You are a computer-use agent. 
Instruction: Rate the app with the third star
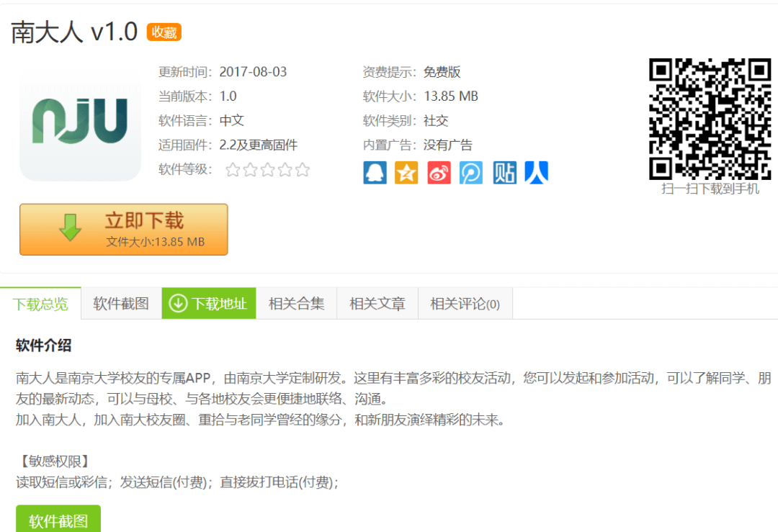tap(268, 170)
